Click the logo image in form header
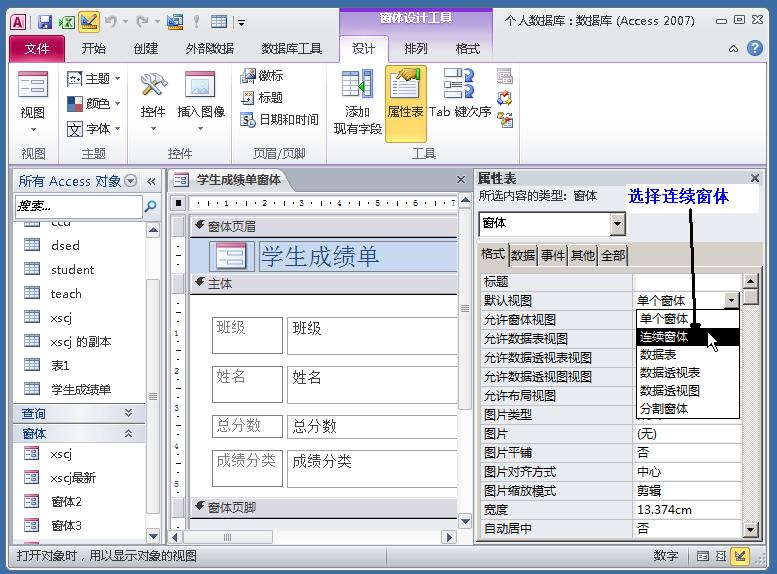The height and width of the screenshot is (574, 777). point(231,256)
